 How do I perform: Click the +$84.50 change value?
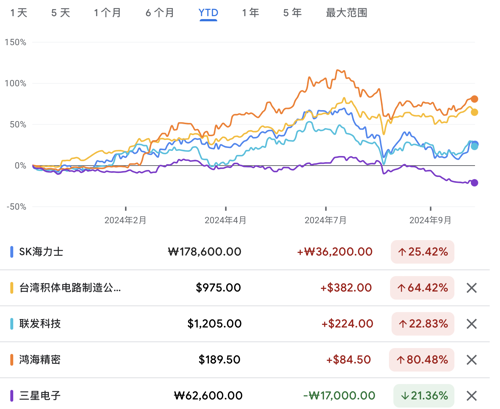coord(348,360)
